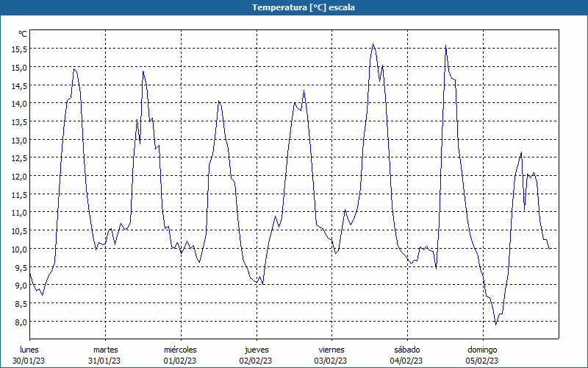
Task: Click the 8,5 y-axis label
Action: [21, 303]
